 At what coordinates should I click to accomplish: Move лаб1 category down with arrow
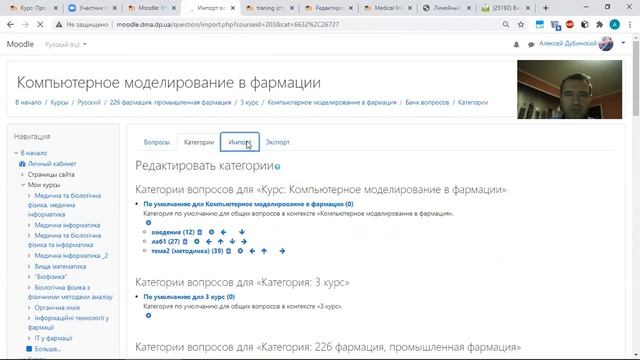point(232,242)
